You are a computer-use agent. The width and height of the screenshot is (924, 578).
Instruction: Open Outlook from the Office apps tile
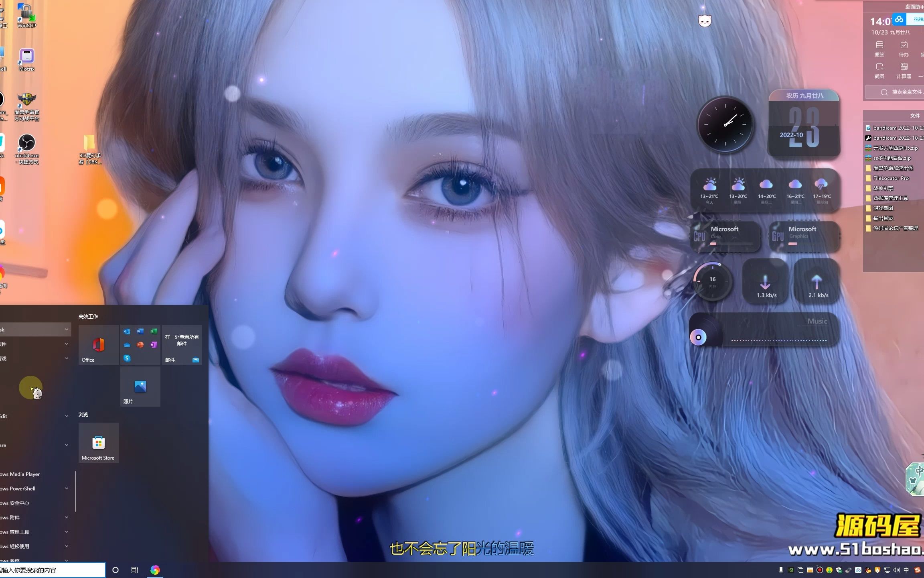tap(127, 331)
